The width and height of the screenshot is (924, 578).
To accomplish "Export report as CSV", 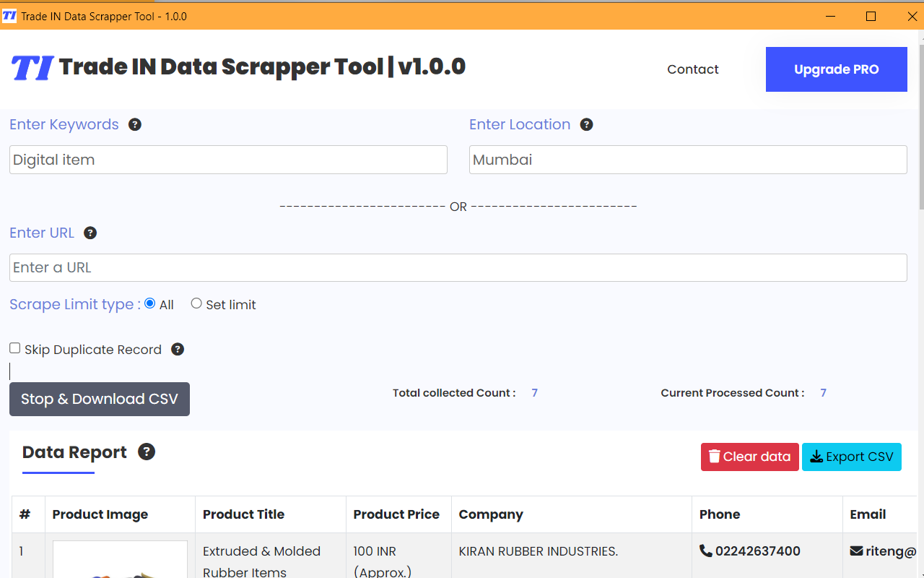I will 852,457.
